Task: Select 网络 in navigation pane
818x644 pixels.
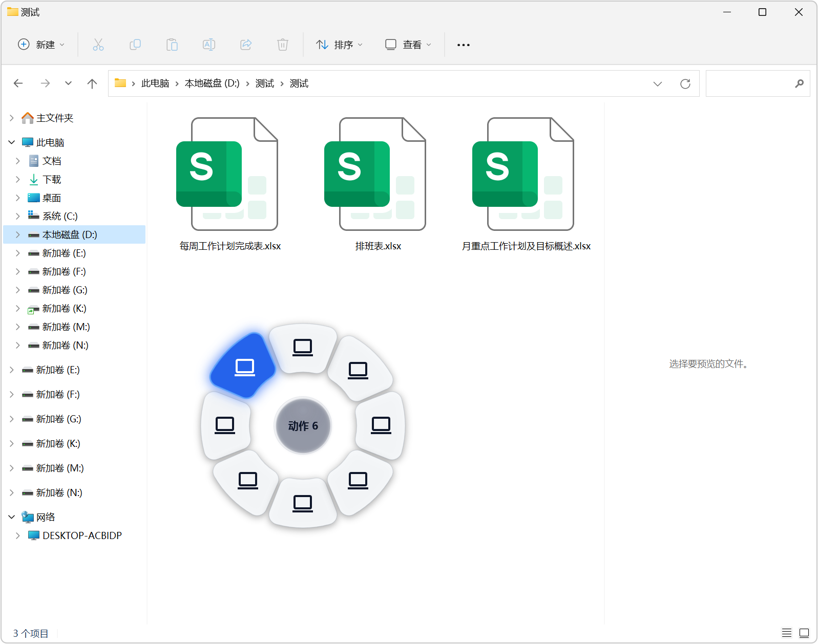Action: (46, 517)
